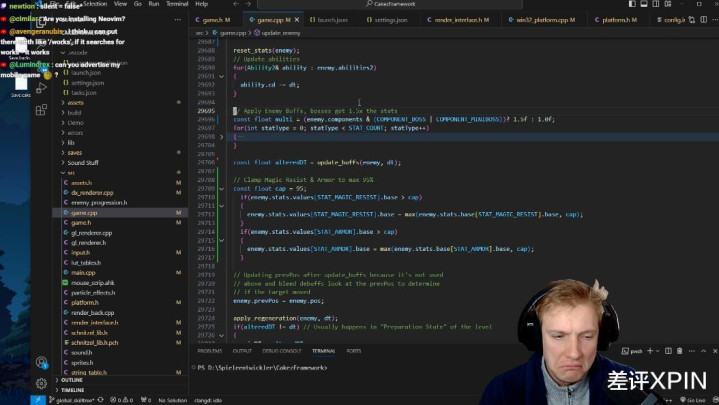The height and width of the screenshot is (405, 719).
Task: Expand the TIMELINE section
Action: (x=73, y=390)
